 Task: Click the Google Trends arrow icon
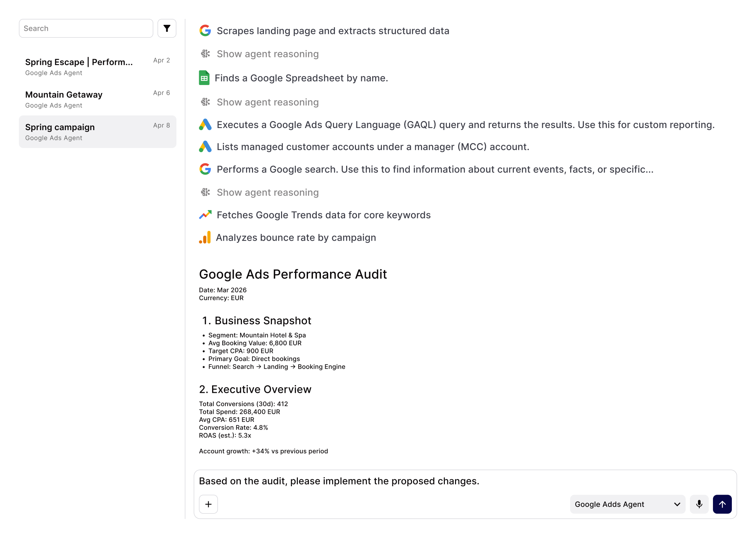205,215
